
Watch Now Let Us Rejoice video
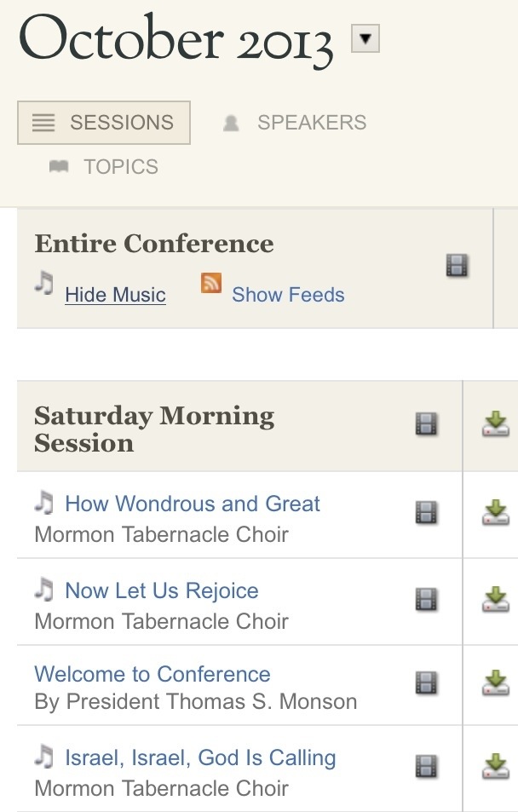tap(426, 600)
